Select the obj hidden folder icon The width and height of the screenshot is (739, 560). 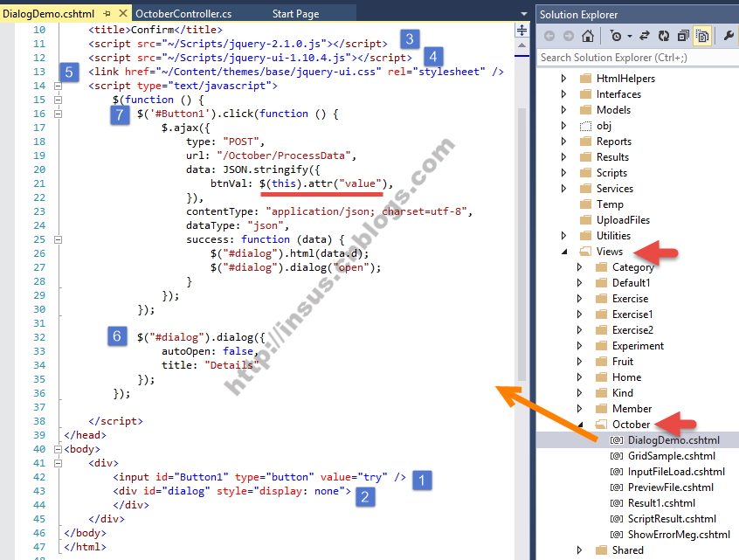(585, 126)
